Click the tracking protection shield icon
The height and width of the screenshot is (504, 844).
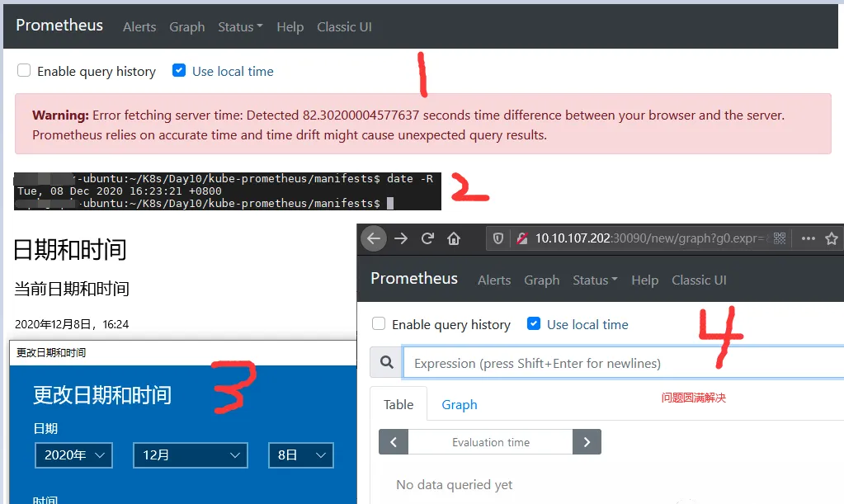497,238
